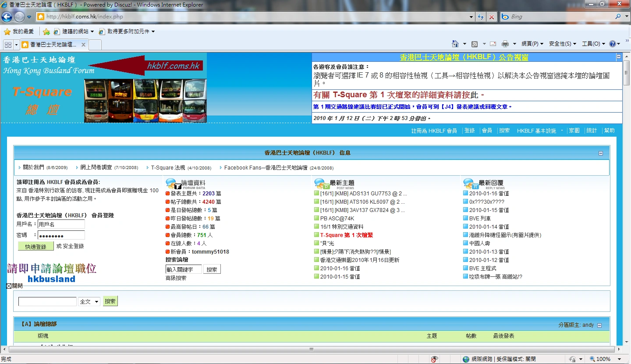Open the 幫助 help link

(609, 131)
